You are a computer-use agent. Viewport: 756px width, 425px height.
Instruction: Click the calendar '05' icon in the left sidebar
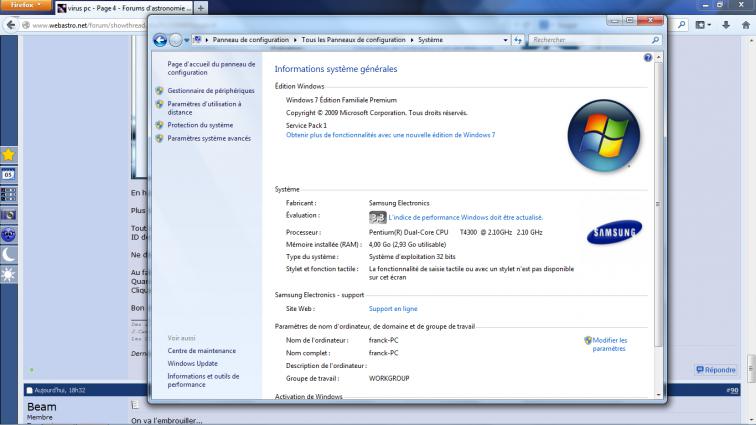click(x=9, y=175)
